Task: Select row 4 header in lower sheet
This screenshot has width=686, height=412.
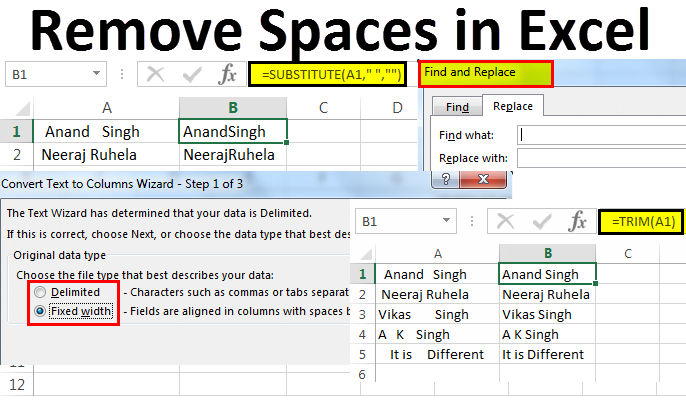Action: click(x=362, y=335)
